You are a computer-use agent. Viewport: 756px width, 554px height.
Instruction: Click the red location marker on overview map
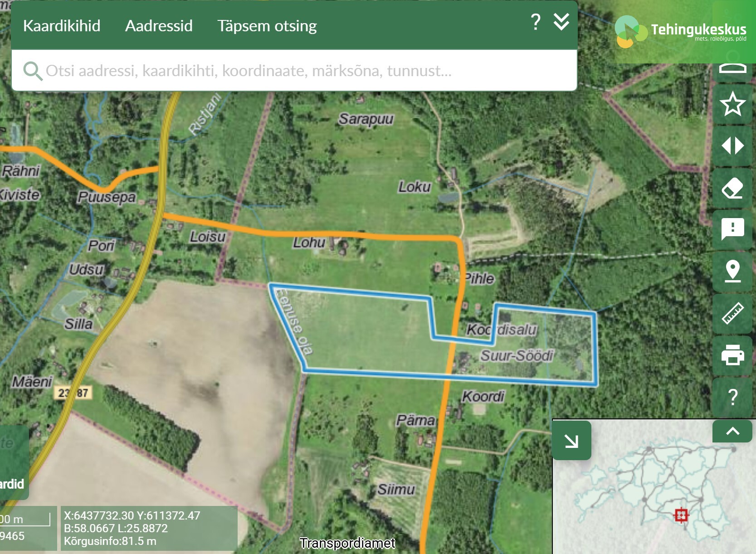tap(681, 515)
